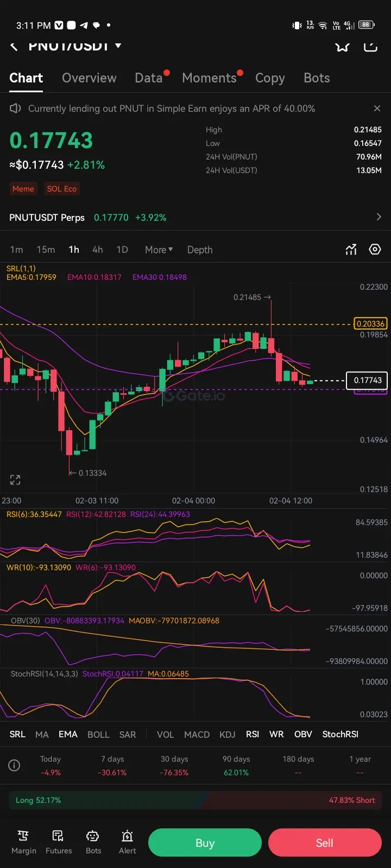This screenshot has height=868, width=391.
Task: Open the PNUT/USDT pair selector dropdown
Action: click(x=74, y=46)
